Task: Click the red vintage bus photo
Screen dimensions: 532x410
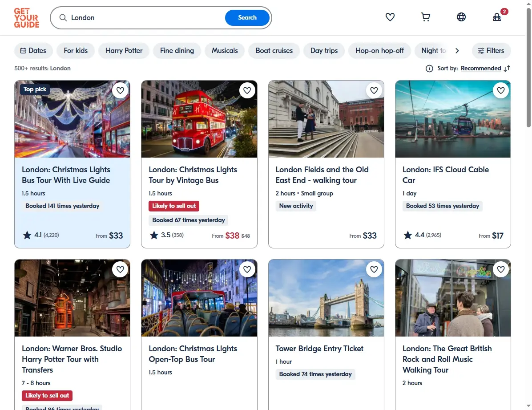Action: (x=199, y=119)
